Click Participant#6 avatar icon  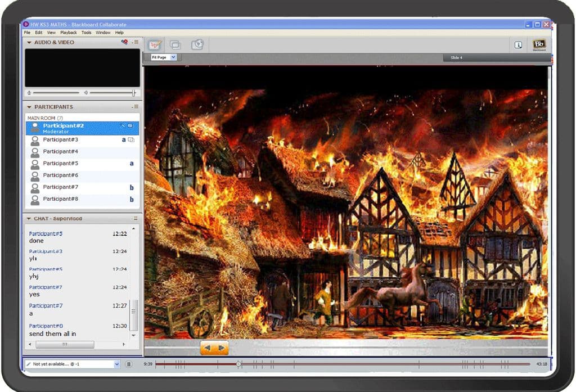click(x=35, y=176)
